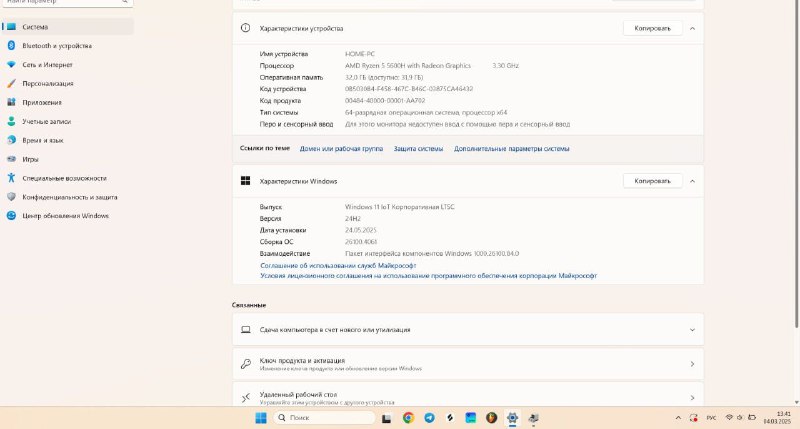
Task: Open the computer-icon app after Settings in taskbar
Action: (534, 418)
